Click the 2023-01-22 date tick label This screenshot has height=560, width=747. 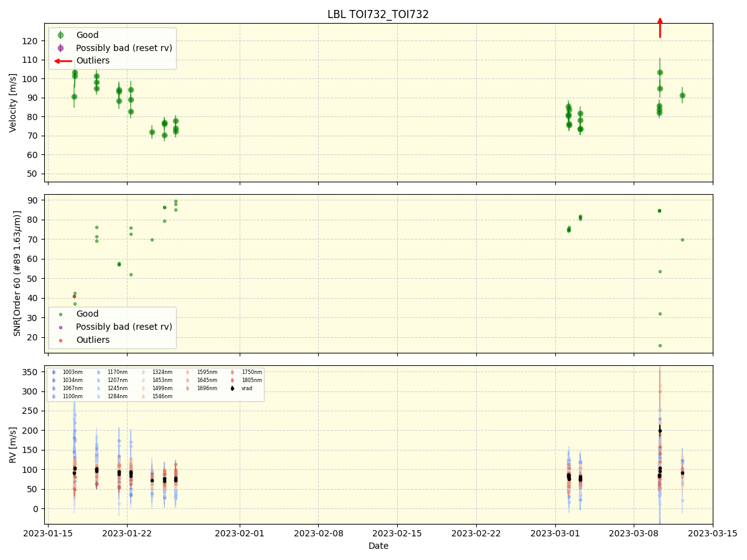pyautogui.click(x=127, y=533)
